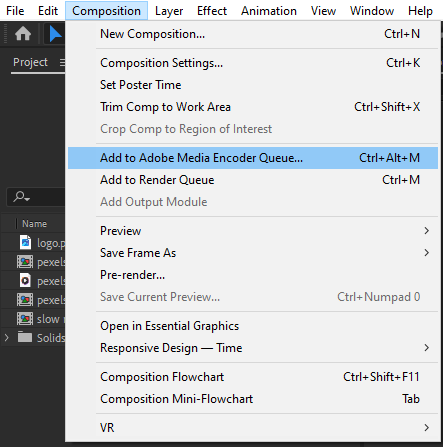Click the Project panel tab
This screenshot has height=447, width=443.
[x=30, y=62]
